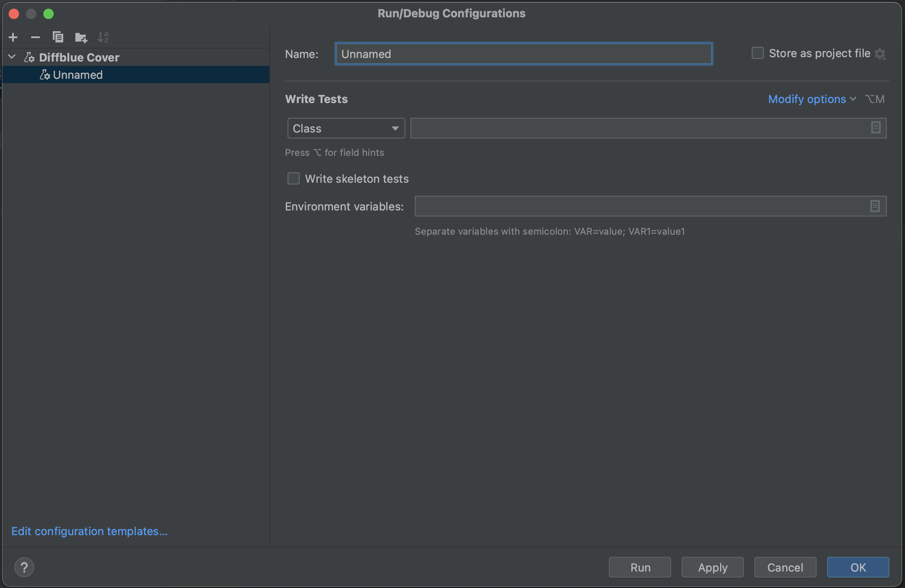Open the Environment variables editor icon
This screenshot has height=588, width=905.
[x=875, y=206]
